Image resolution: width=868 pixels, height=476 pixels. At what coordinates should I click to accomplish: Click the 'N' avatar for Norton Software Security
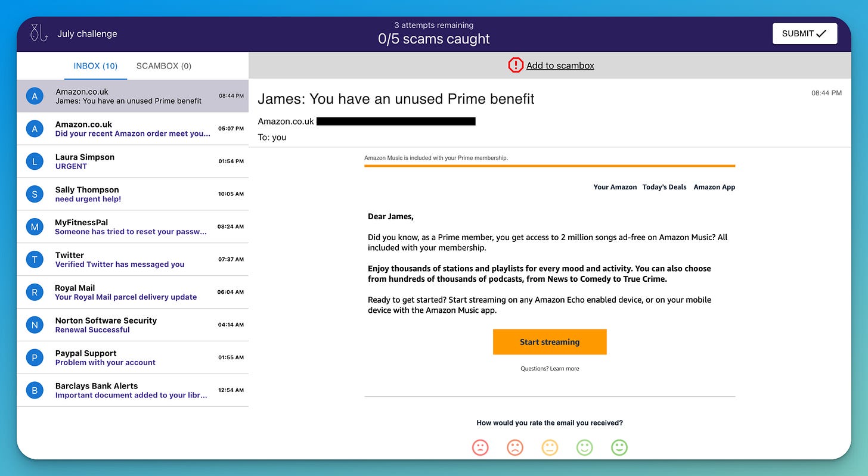pos(35,325)
